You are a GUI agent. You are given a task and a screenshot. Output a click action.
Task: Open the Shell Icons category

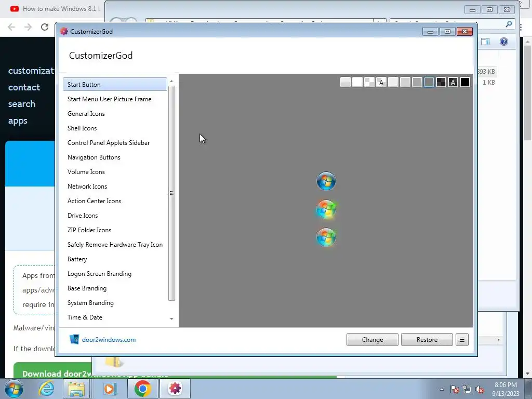115,128
